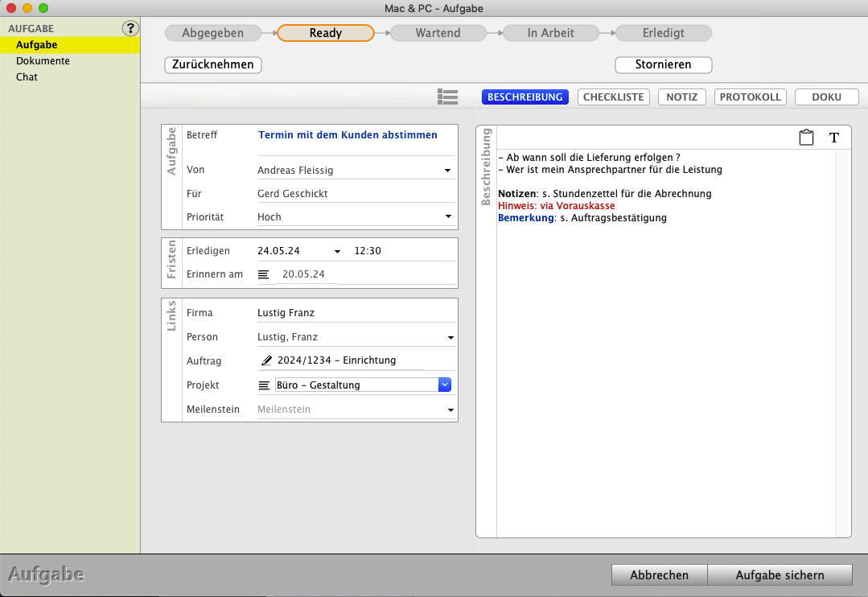Select the Wartend status step
This screenshot has width=868, height=597.
click(438, 33)
